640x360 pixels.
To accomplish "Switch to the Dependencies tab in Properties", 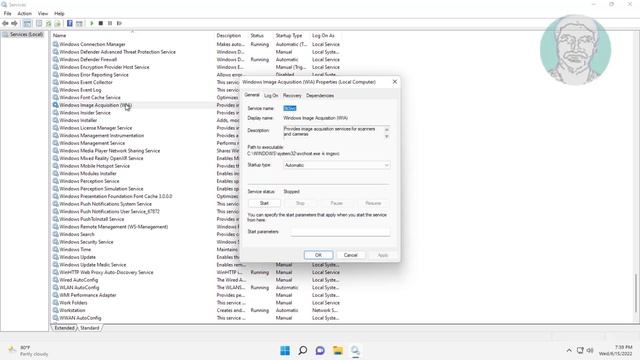I will click(x=320, y=96).
